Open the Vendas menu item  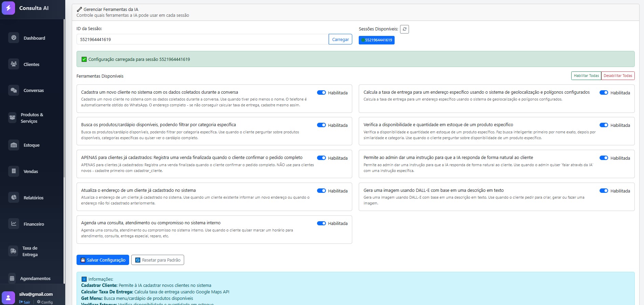coord(31,171)
